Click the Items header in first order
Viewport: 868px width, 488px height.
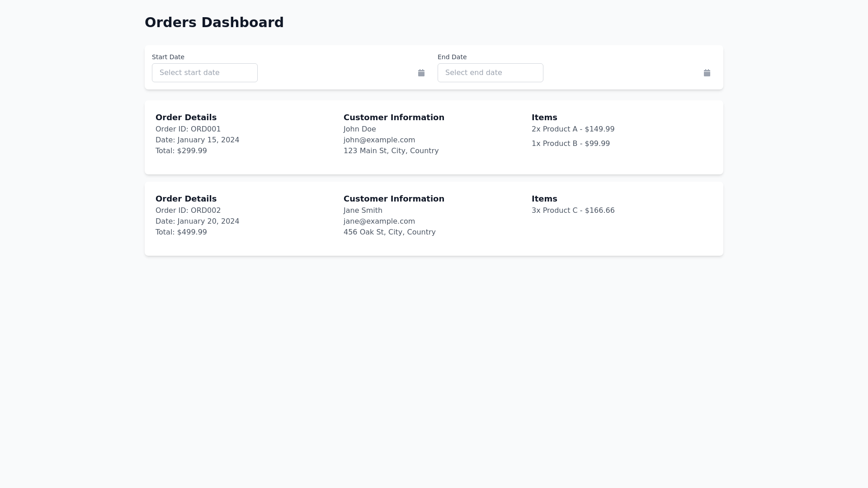[544, 117]
